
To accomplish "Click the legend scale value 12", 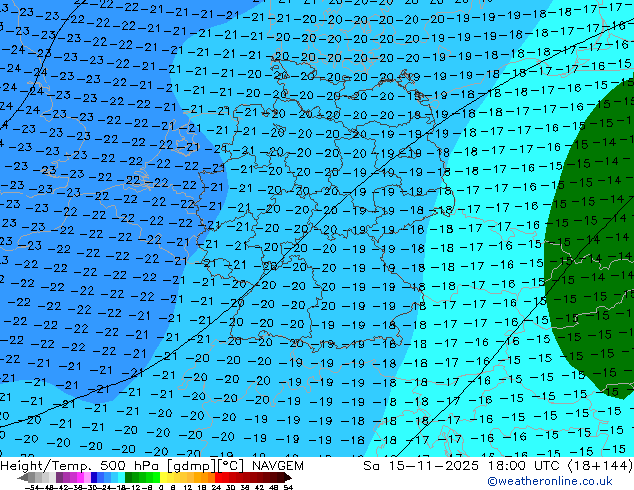I will (187, 487).
